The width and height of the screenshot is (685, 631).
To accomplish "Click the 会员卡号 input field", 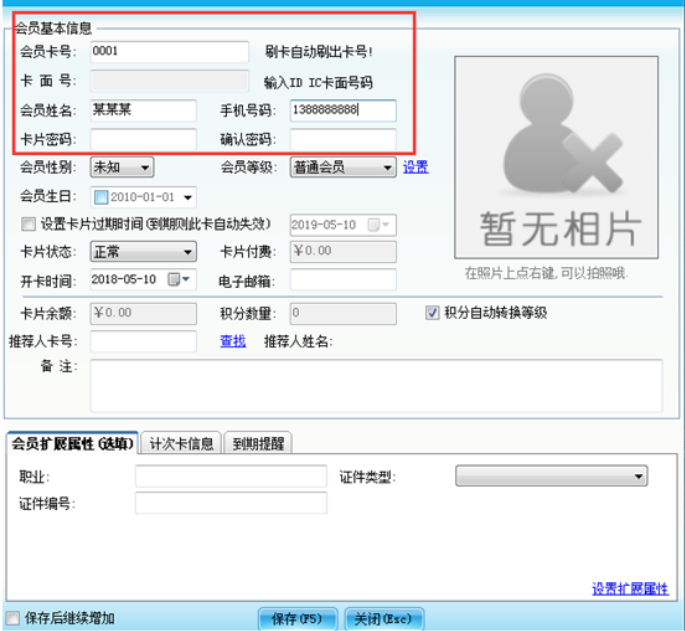I will click(170, 52).
